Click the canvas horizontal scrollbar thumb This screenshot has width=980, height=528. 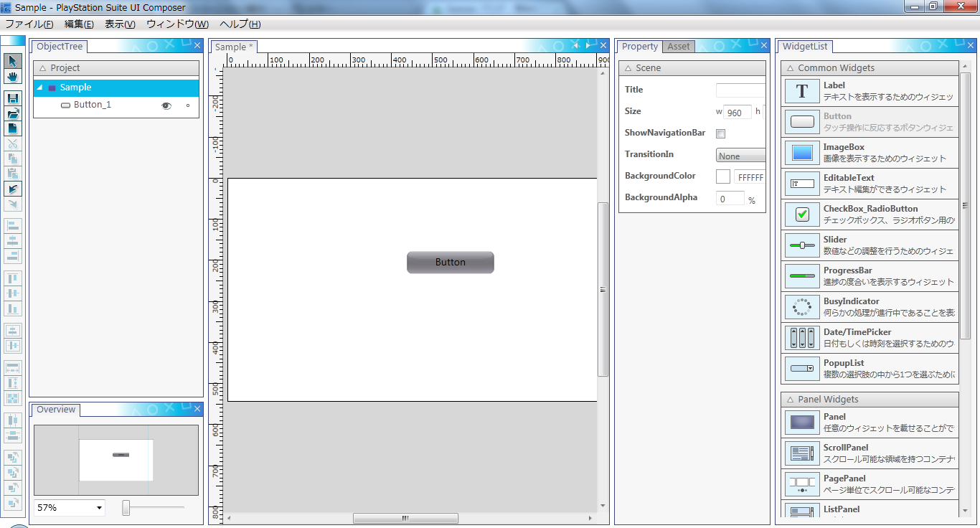(x=405, y=518)
